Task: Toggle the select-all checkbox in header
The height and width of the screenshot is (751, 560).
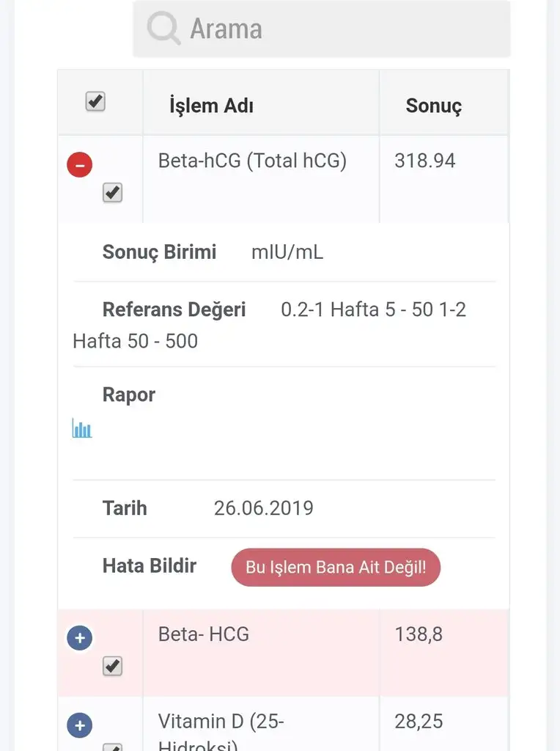Action: 95,101
